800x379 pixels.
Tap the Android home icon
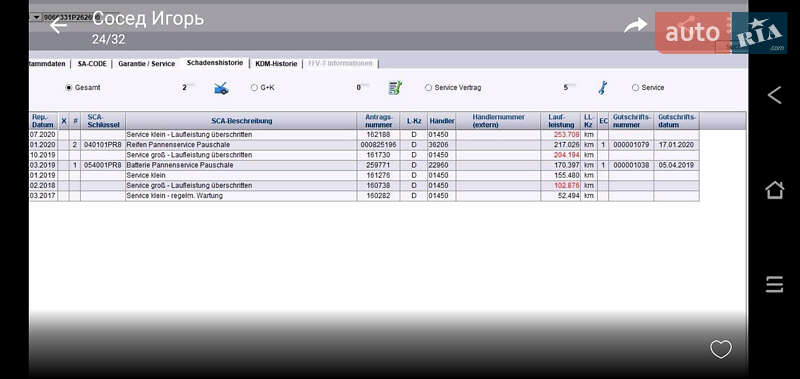[774, 190]
